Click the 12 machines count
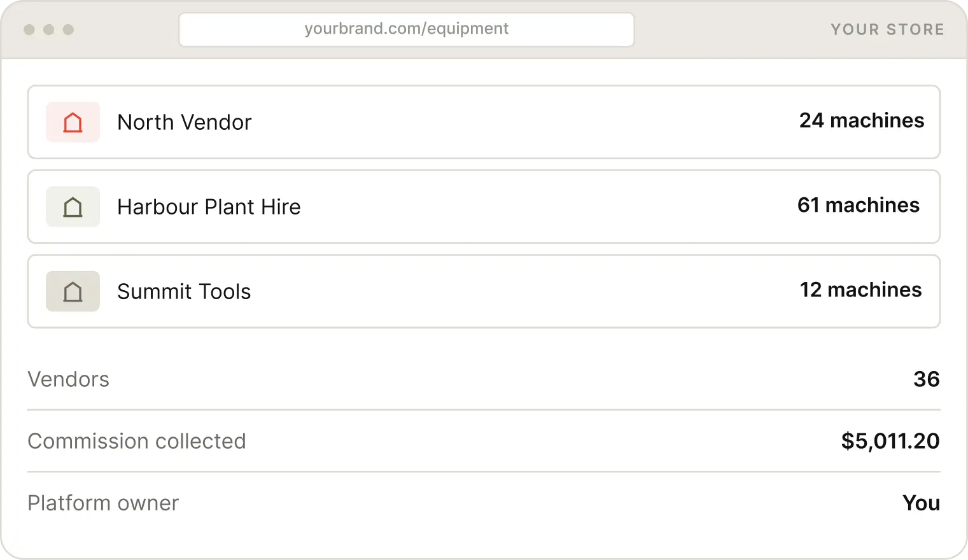The width and height of the screenshot is (968, 560). click(x=860, y=290)
